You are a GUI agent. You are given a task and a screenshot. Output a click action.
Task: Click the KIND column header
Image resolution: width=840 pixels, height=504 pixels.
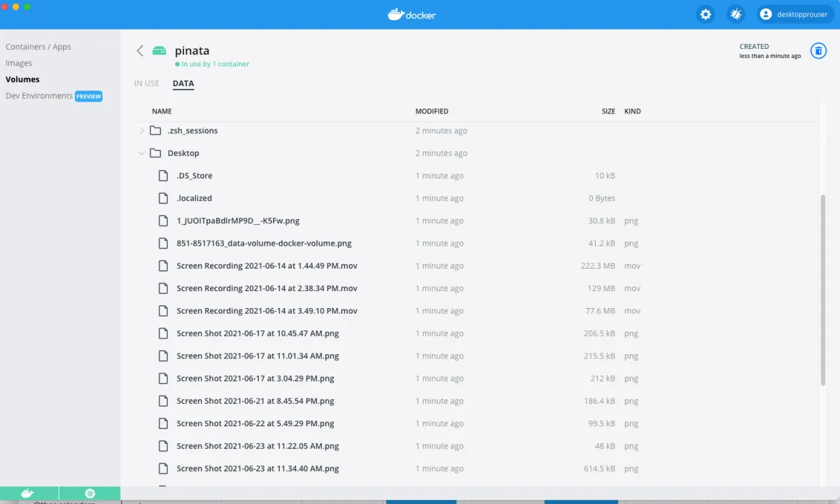[633, 111]
